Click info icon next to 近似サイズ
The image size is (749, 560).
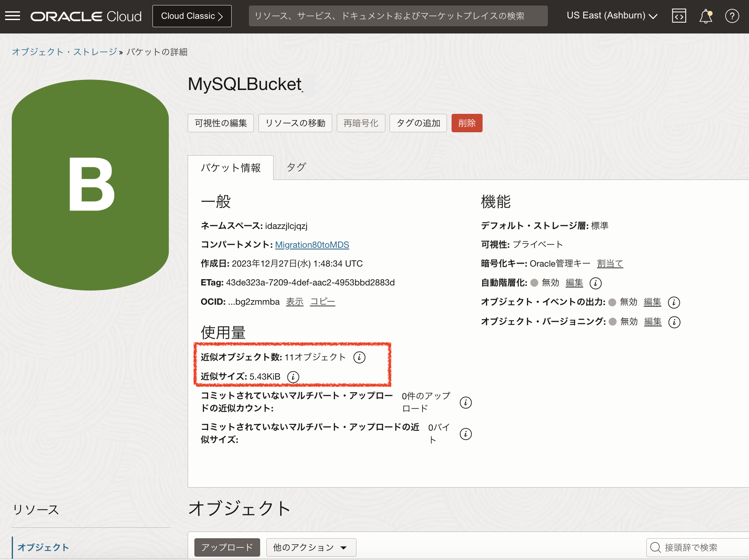tap(293, 377)
